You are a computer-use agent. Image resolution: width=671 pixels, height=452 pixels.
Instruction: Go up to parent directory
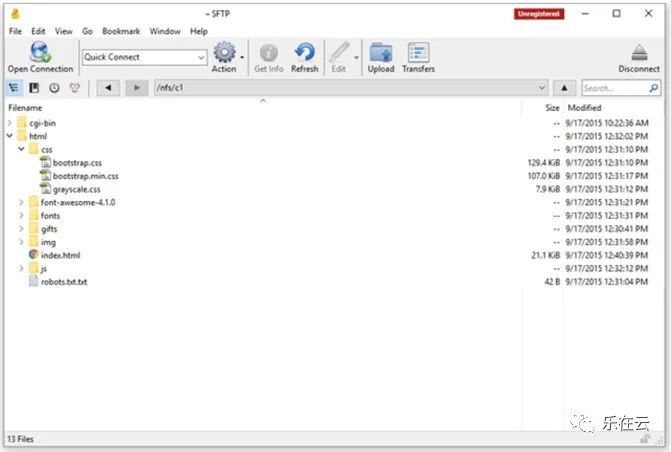(564, 88)
